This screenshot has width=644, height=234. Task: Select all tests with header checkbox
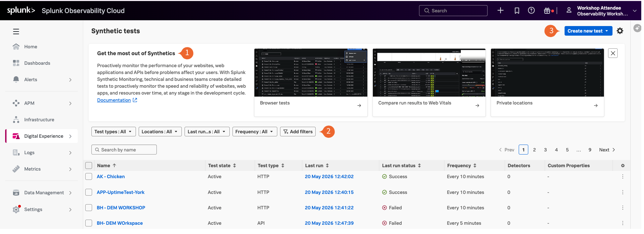(x=89, y=165)
